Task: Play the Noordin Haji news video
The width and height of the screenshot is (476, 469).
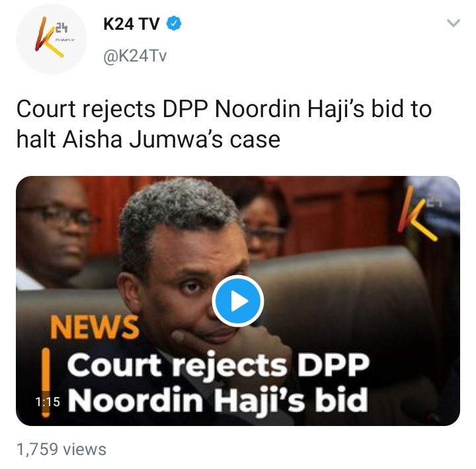Action: (x=238, y=301)
